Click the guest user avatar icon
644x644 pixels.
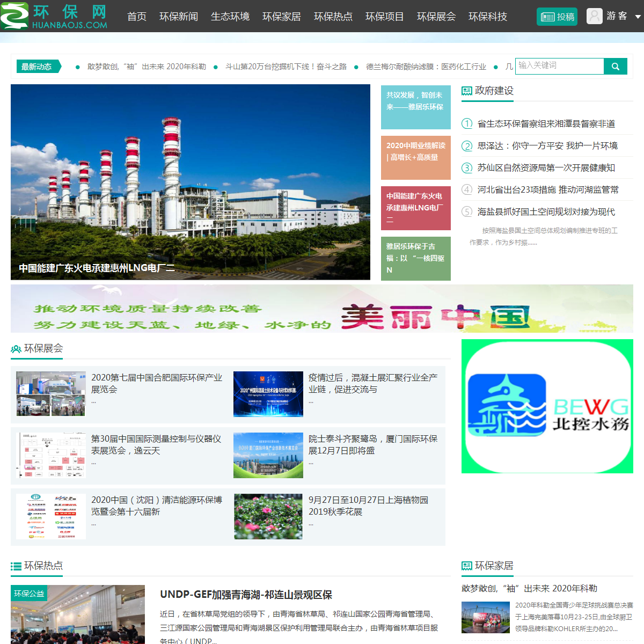click(x=594, y=16)
